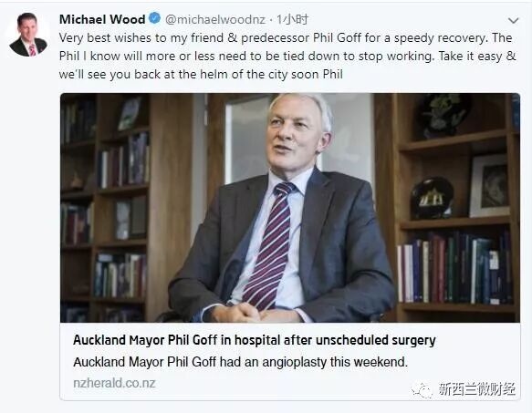Click the row of books beside Goff's elbow
Viewport: 532px width, 413px height.
coord(454,268)
